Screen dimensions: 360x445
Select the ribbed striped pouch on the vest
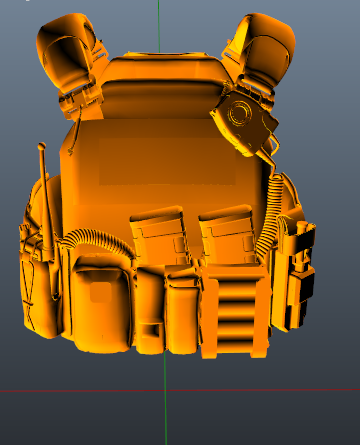[x=235, y=310]
